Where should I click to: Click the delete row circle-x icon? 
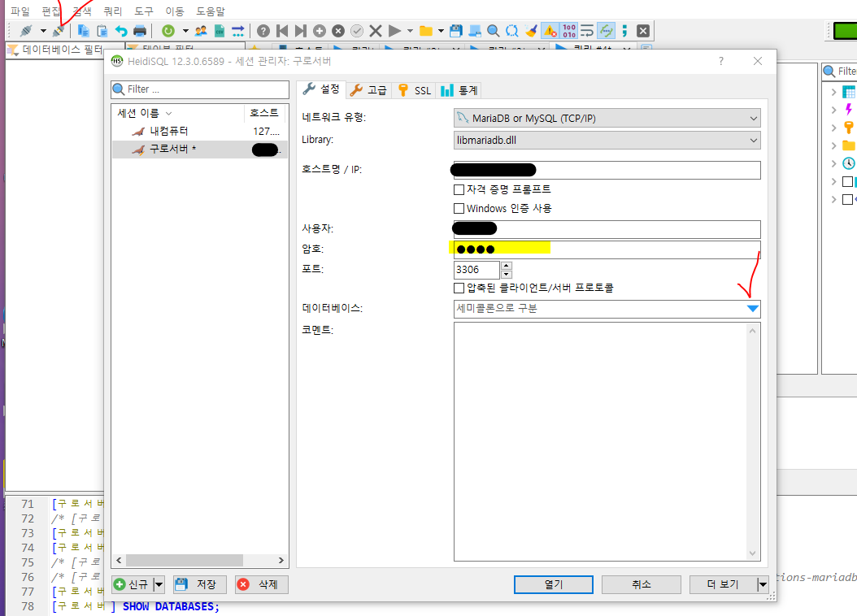[x=338, y=31]
